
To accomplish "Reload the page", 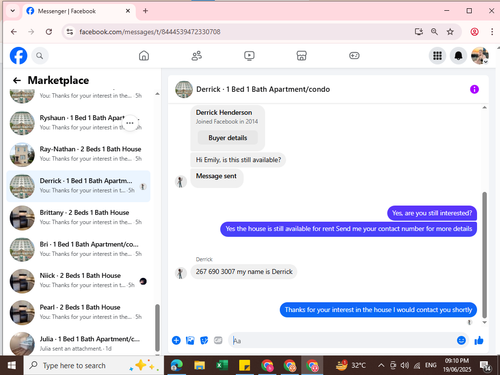I will (49, 32).
